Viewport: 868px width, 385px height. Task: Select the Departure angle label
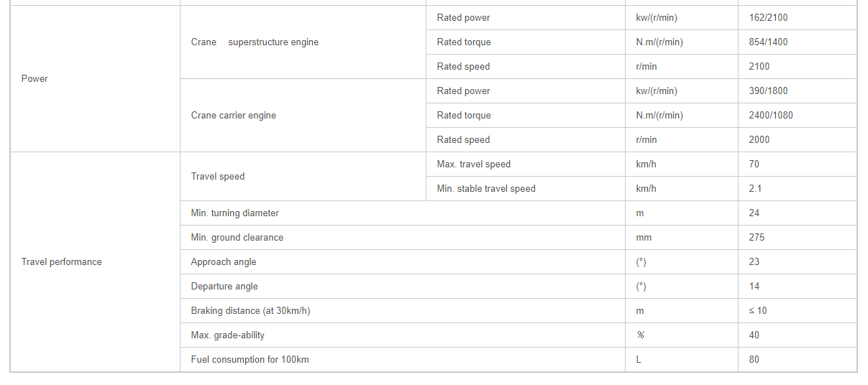pos(224,287)
